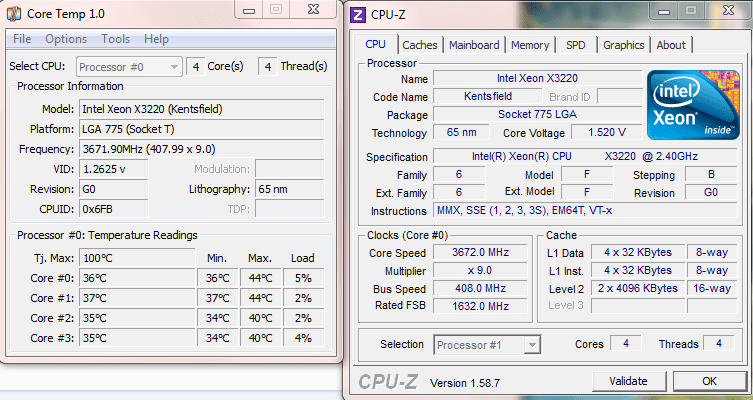Click the Code Name value 'Kentsfield' in CPU-Z
This screenshot has height=400, width=753.
point(488,96)
